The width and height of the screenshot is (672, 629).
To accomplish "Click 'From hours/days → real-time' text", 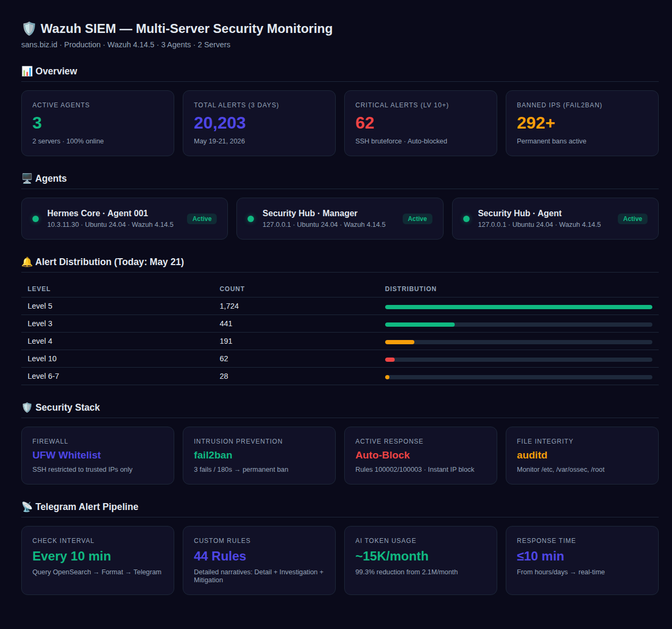I will coord(561,572).
